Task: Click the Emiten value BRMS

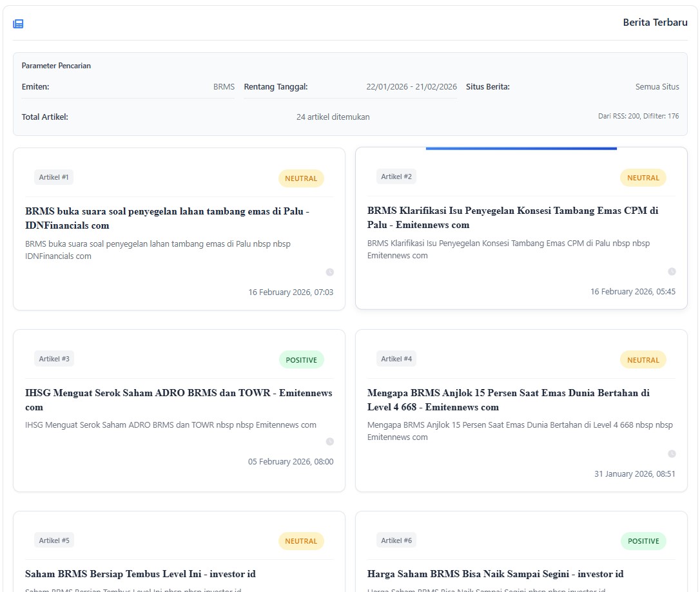Action: click(224, 87)
